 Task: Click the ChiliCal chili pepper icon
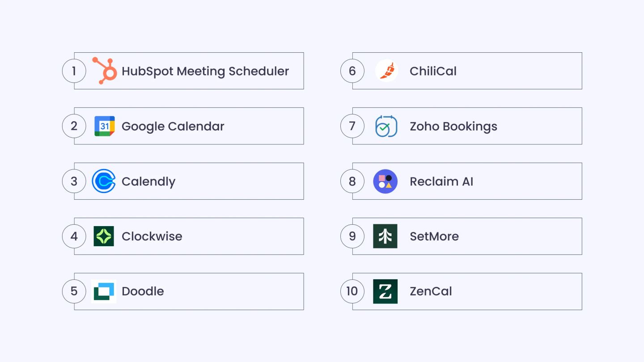[x=386, y=71]
